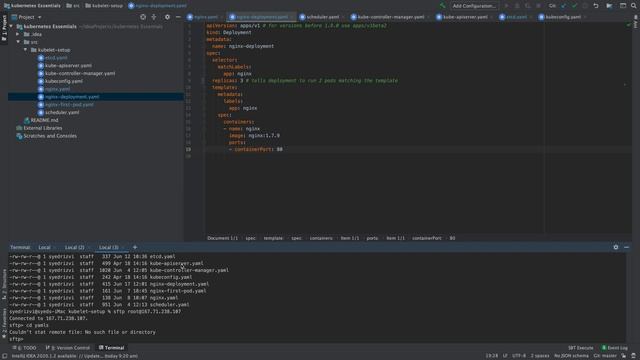640x360 pixels.
Task: Open Search Everywhere magnifier icon
Action: pyautogui.click(x=633, y=6)
